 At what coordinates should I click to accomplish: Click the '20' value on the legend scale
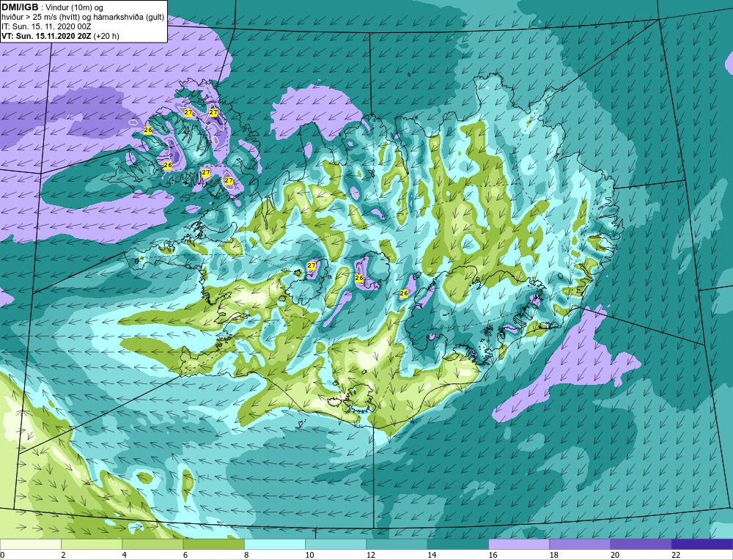(615, 555)
